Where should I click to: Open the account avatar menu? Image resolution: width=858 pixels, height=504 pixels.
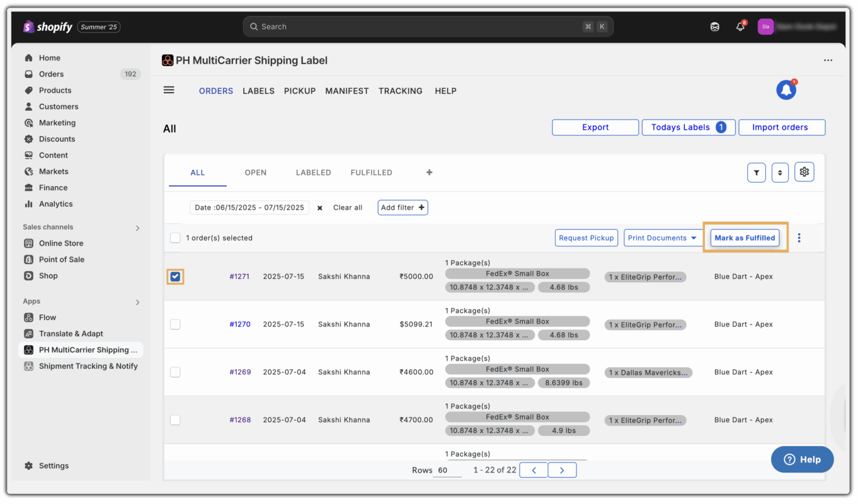[x=765, y=26]
